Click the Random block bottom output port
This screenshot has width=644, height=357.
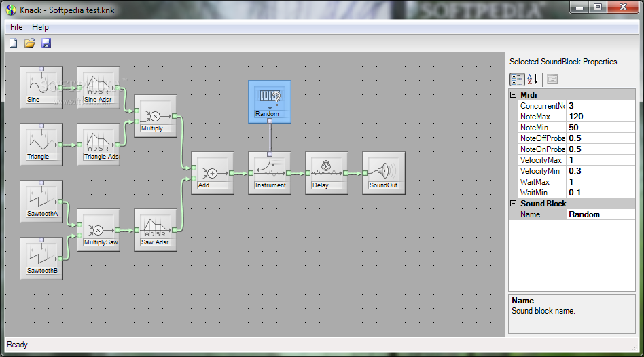(x=270, y=121)
